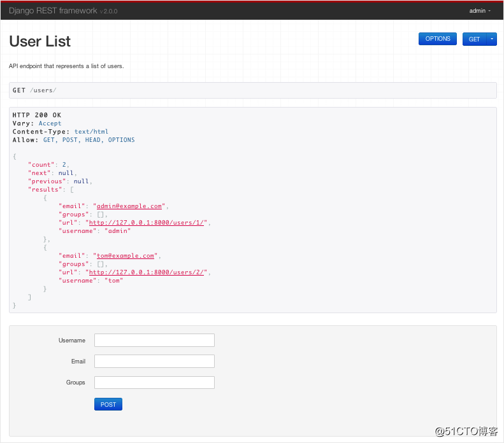Click the Email form label
504x443 pixels.
78,362
